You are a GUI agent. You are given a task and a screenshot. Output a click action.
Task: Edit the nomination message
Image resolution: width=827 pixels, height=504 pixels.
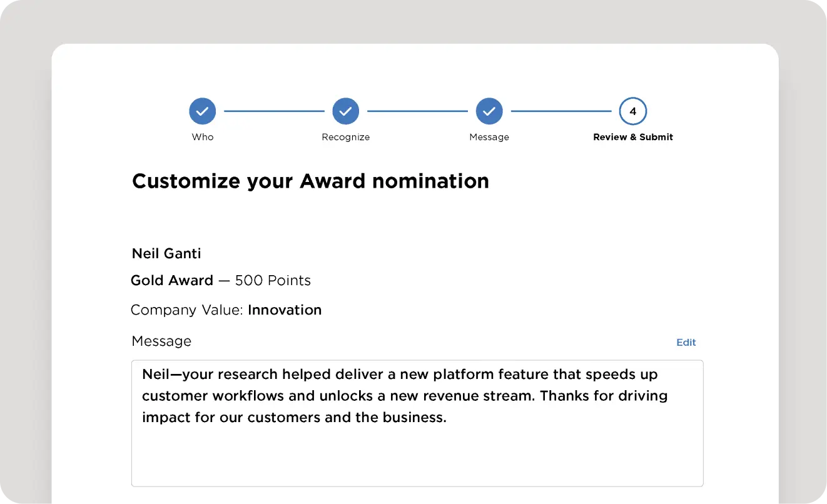tap(686, 342)
